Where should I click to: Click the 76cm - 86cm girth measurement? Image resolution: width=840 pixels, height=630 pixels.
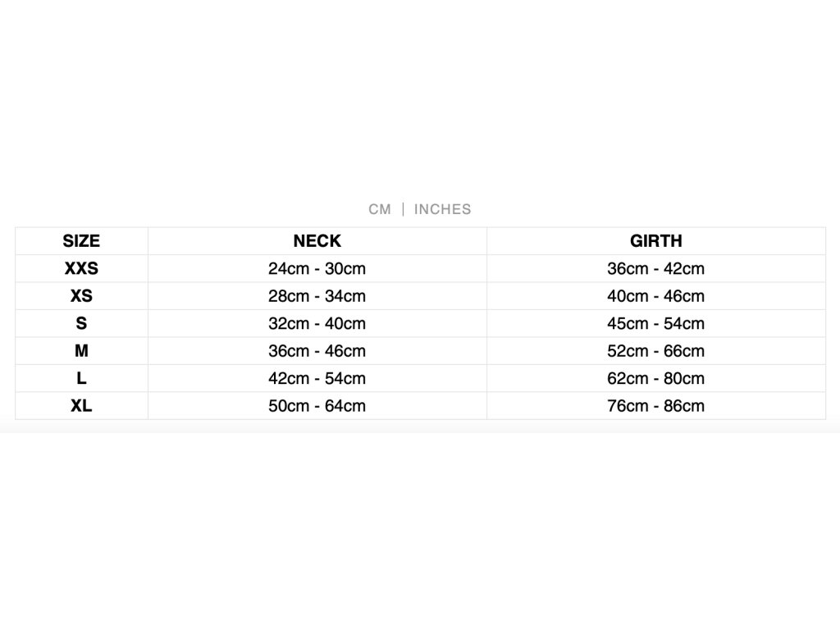pyautogui.click(x=655, y=405)
